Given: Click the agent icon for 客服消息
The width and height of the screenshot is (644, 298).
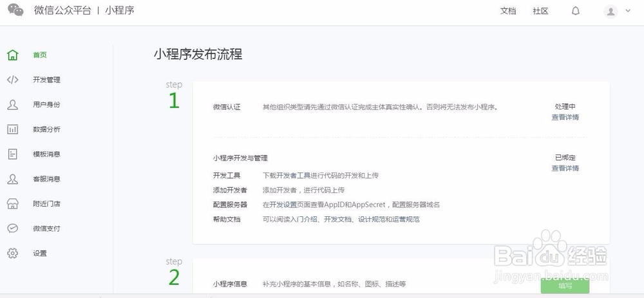Looking at the screenshot, I should [13, 179].
